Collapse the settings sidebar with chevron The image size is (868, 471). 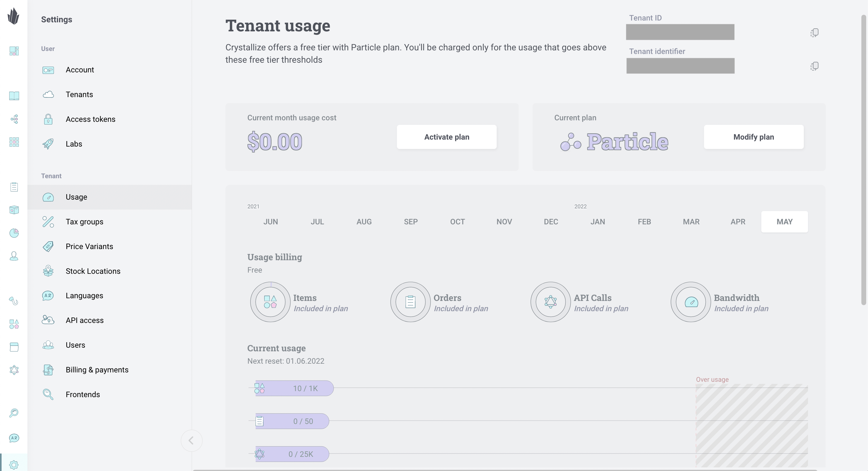point(191,440)
